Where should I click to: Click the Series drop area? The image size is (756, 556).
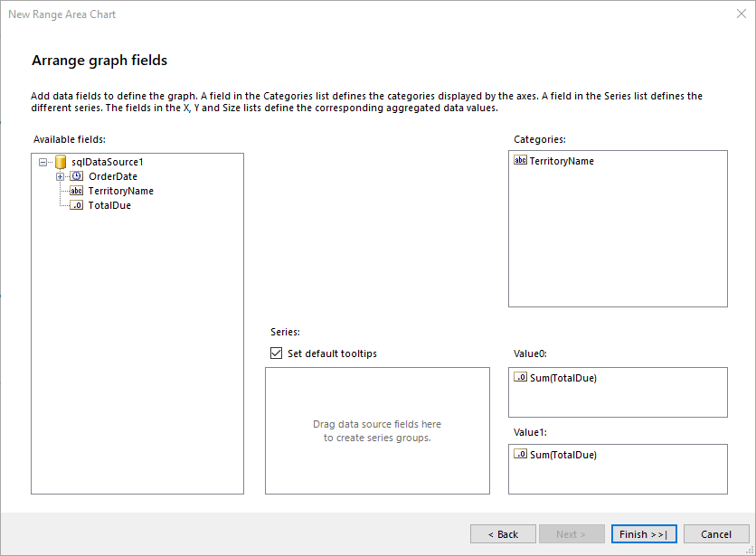376,429
